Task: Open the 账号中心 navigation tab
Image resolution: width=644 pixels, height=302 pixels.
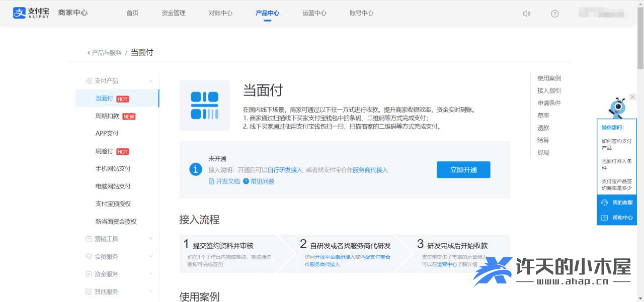Action: coord(361,13)
